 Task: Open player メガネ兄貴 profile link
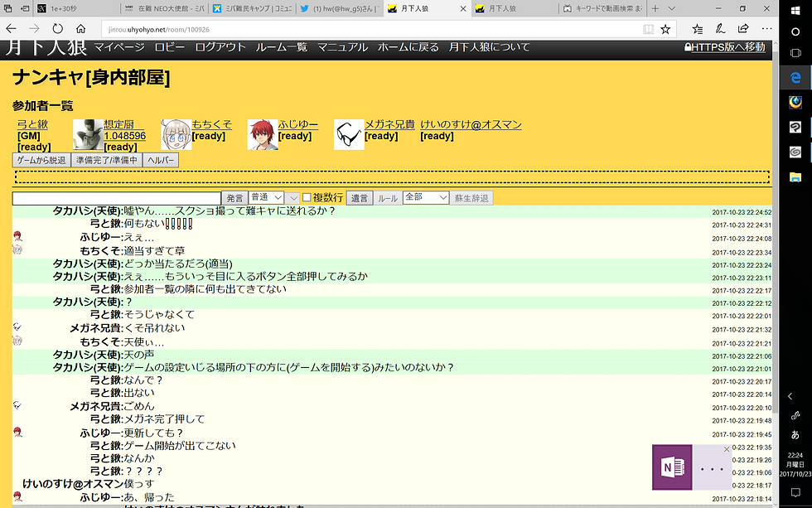390,124
